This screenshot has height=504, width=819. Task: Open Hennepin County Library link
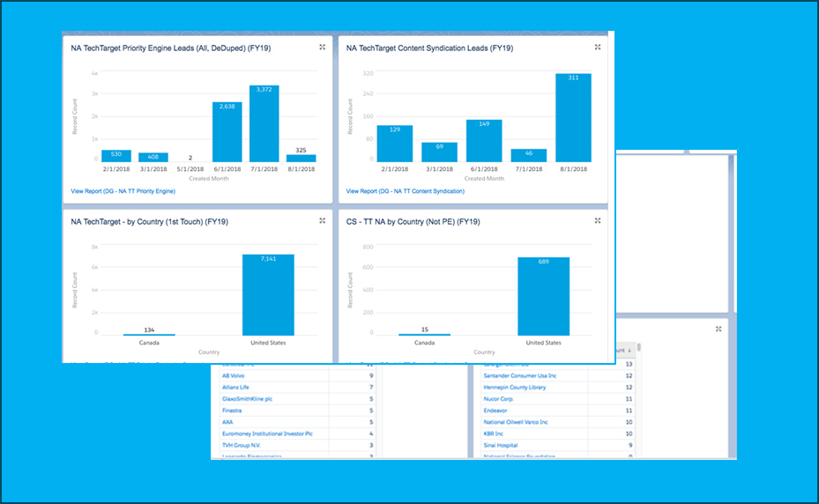515,387
